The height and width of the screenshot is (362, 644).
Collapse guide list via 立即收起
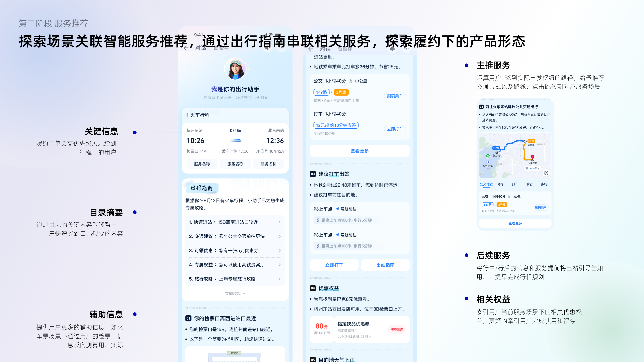coord(235,293)
